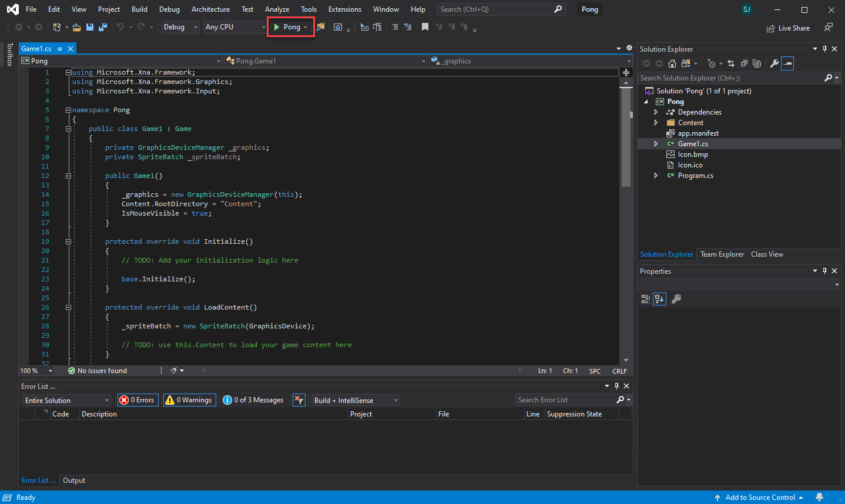Toggle the 0 Warnings filter

click(189, 400)
